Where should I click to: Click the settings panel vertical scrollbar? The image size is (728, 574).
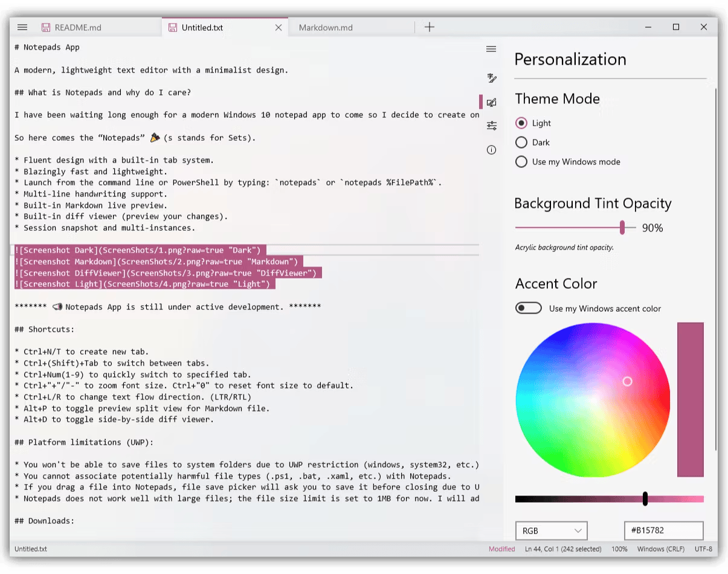pos(716,269)
